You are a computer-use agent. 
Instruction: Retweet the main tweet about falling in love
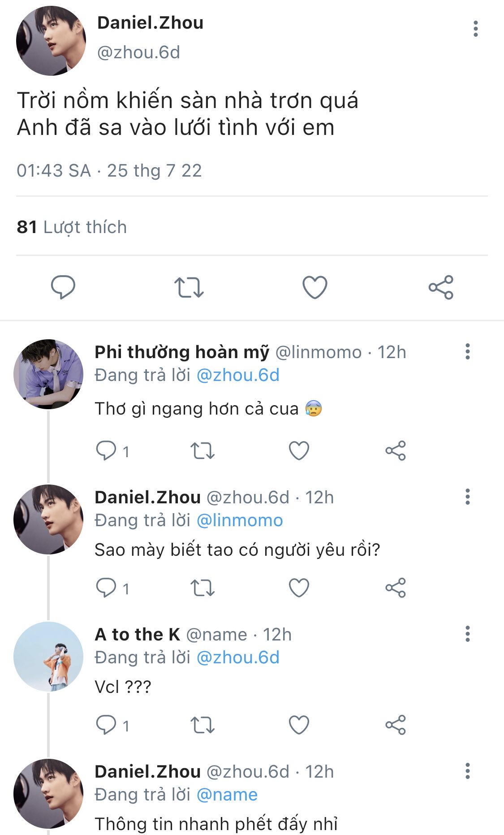click(x=189, y=287)
